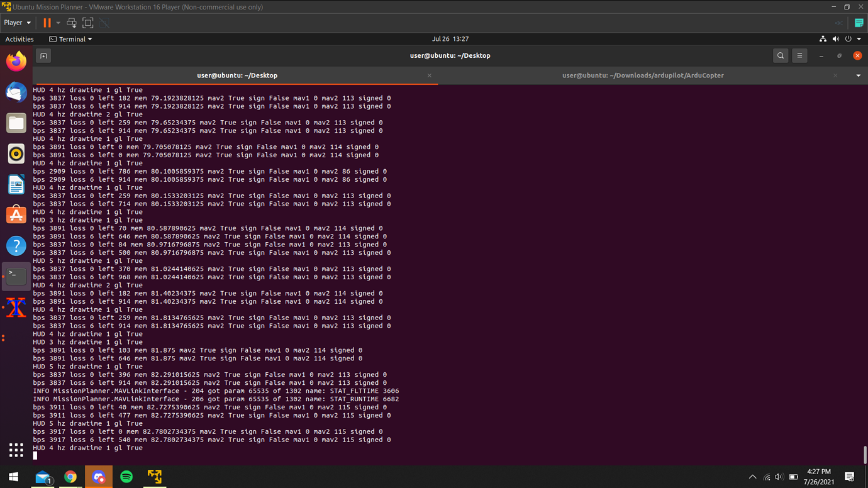This screenshot has width=868, height=488.
Task: Open Ubuntu Software from the dock
Action: 16,215
